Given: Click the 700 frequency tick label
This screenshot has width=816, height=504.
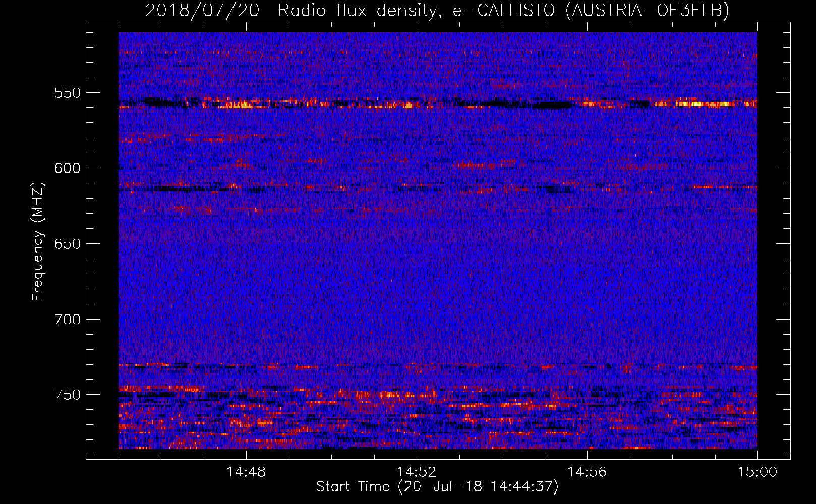Looking at the screenshot, I should point(68,320).
